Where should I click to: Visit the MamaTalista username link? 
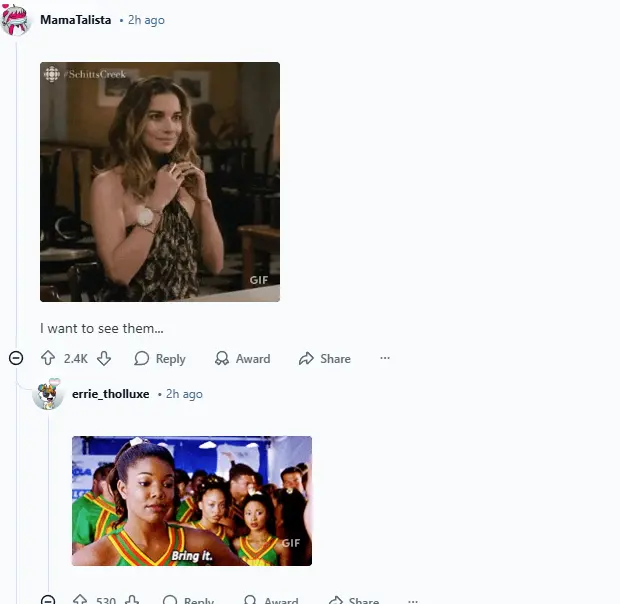76,20
